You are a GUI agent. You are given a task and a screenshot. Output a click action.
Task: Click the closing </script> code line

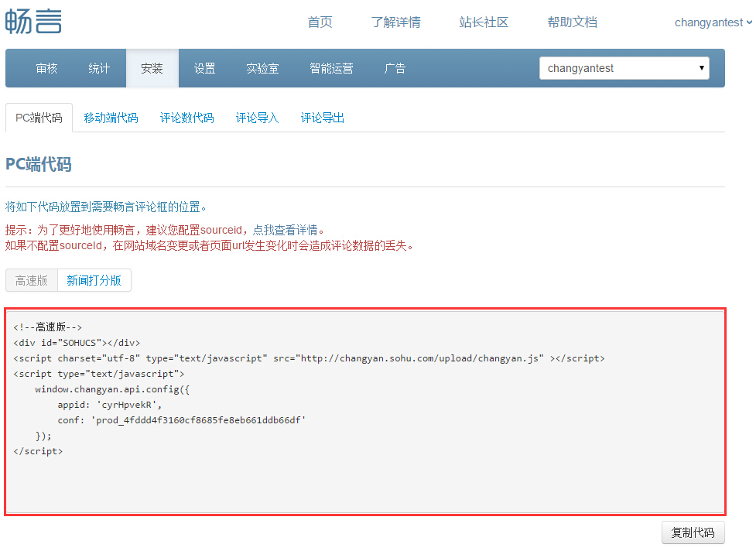pos(38,451)
